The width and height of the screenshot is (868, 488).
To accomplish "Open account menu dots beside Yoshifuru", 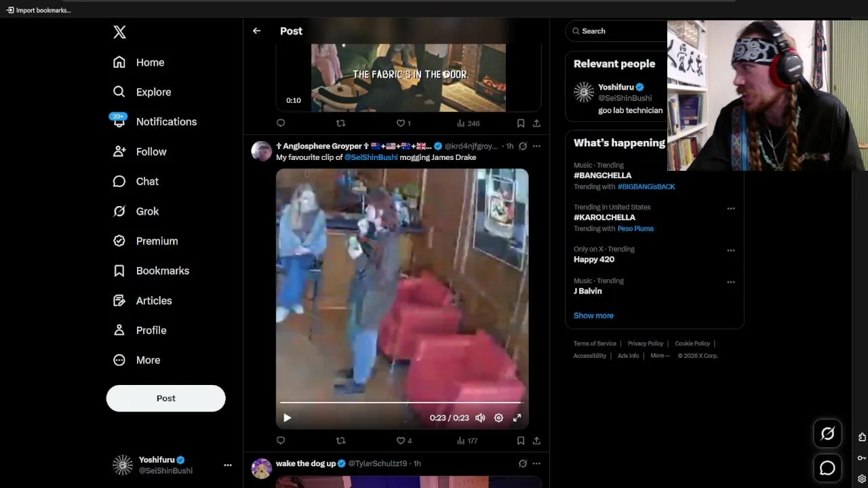I will (228, 465).
